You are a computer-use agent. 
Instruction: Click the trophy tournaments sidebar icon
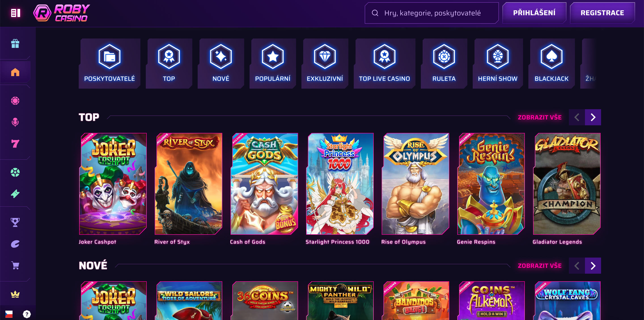click(x=15, y=222)
